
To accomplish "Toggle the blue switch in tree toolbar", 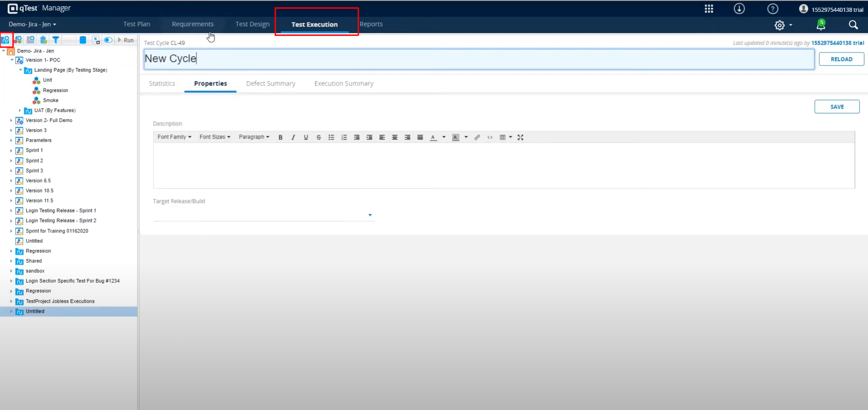I will click(x=108, y=40).
